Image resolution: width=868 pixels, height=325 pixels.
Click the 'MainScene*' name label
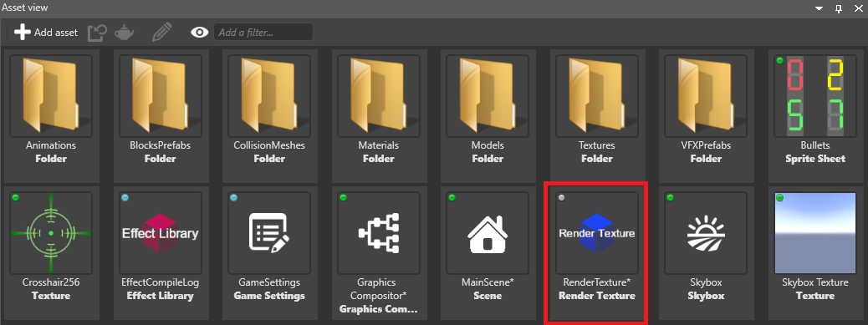(488, 282)
